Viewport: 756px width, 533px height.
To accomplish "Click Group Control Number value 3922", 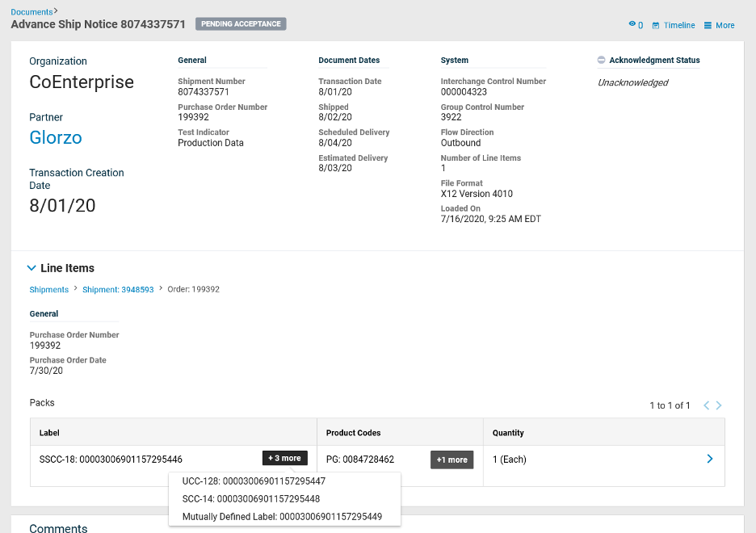I will pos(451,117).
